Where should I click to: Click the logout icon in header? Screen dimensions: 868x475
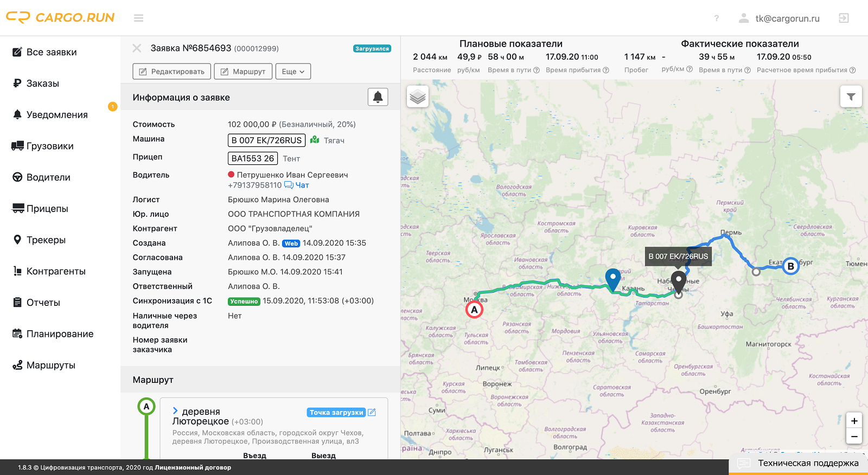tap(844, 18)
